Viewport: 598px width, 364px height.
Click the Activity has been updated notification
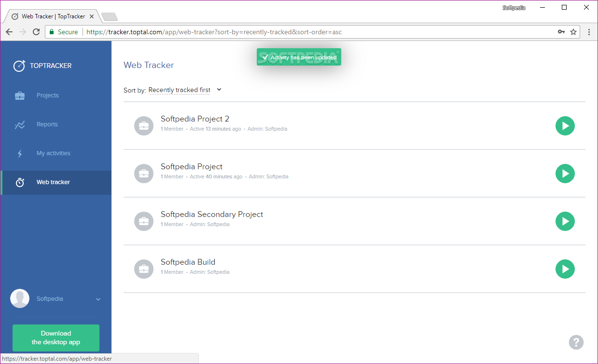[299, 57]
